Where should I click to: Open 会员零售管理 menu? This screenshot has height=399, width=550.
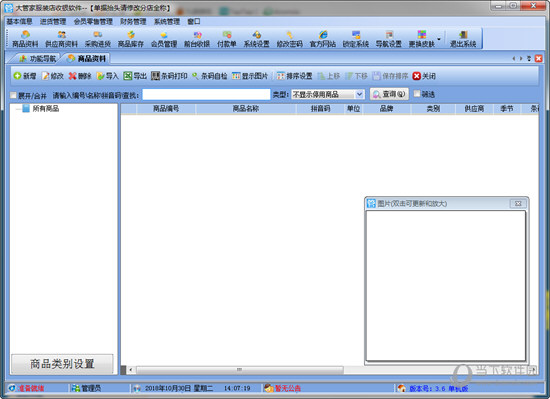coord(93,21)
